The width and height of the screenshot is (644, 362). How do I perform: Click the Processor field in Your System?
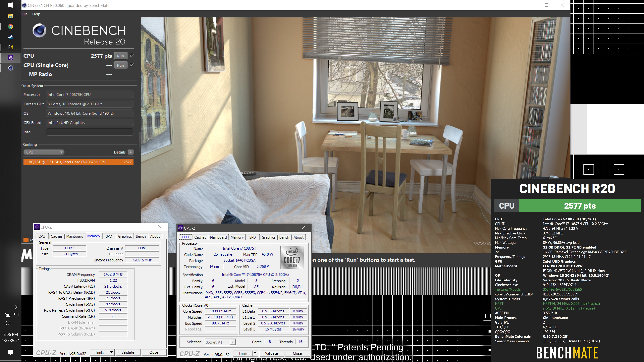90,94
